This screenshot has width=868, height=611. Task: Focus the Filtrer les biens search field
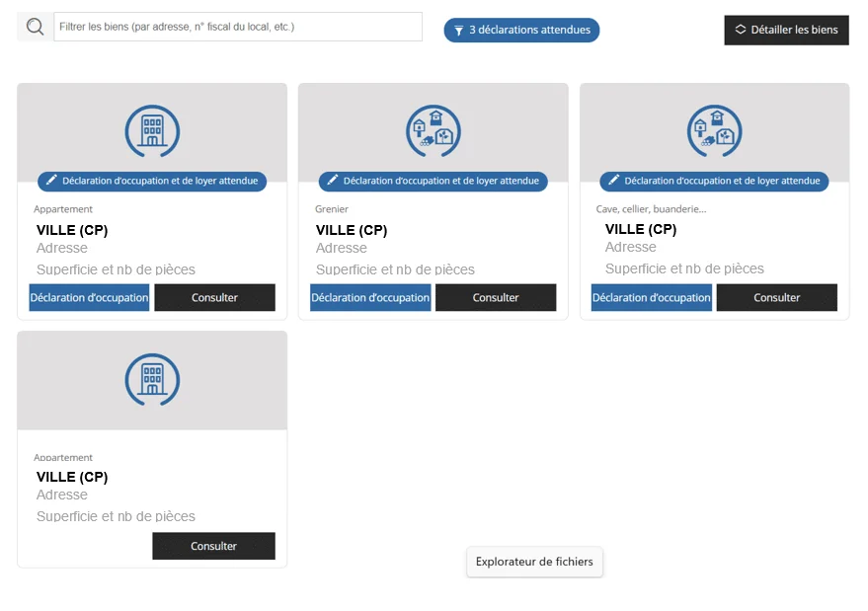tap(237, 27)
